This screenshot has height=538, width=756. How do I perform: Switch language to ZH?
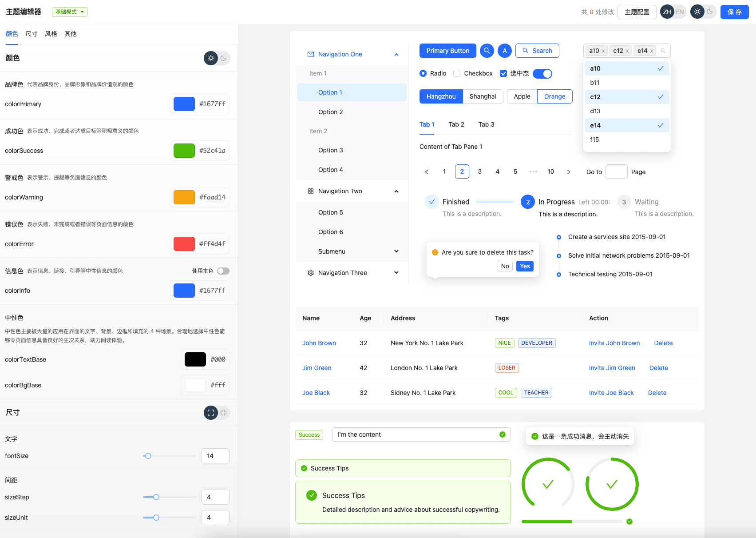coord(667,12)
